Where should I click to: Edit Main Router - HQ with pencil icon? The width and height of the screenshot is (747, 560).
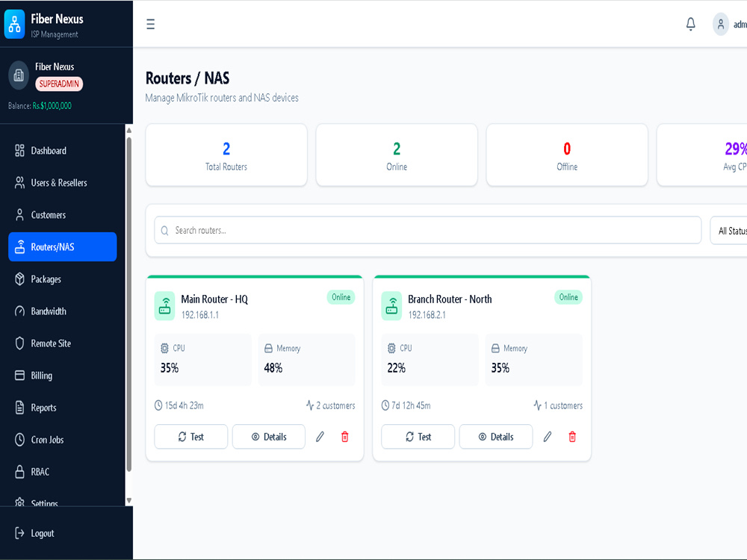(320, 437)
